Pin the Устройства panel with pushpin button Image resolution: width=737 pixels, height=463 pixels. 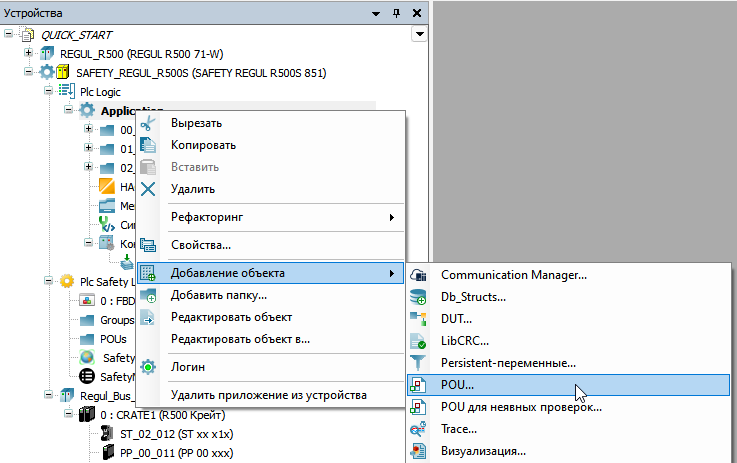(x=396, y=13)
